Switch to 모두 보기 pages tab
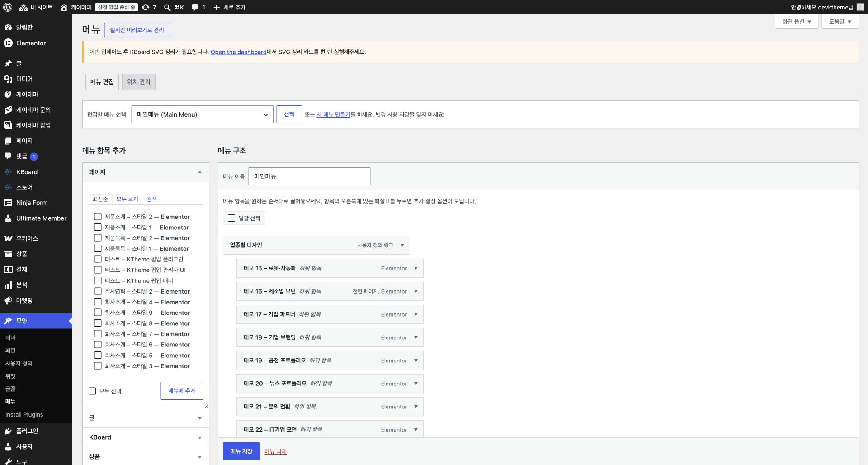The height and width of the screenshot is (465, 868). click(x=127, y=199)
